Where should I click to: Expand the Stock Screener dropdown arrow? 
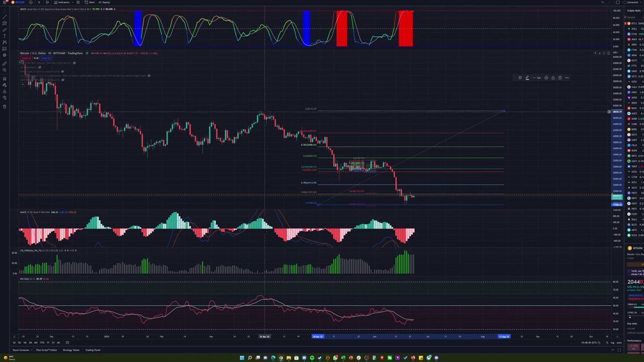tap(32, 350)
